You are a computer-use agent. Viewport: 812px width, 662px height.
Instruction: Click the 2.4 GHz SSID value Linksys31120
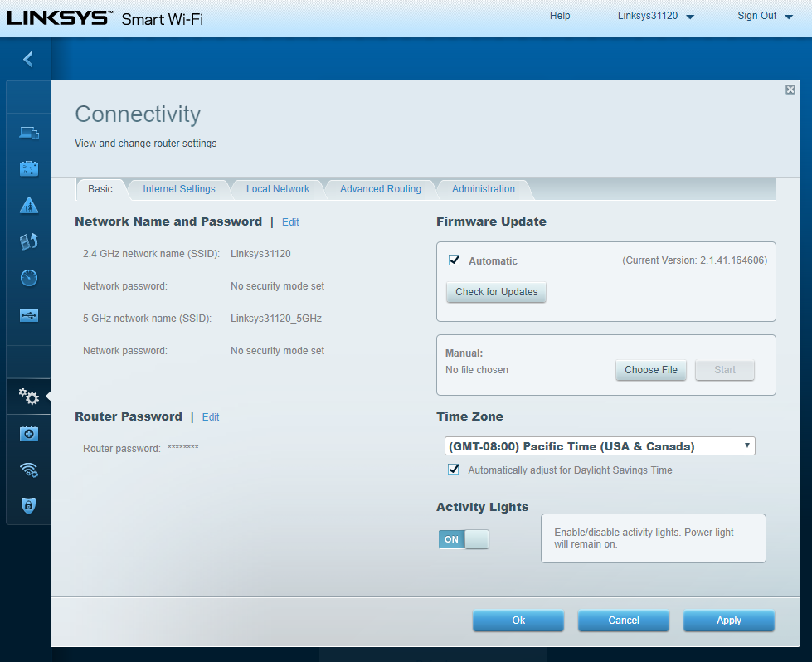point(260,254)
